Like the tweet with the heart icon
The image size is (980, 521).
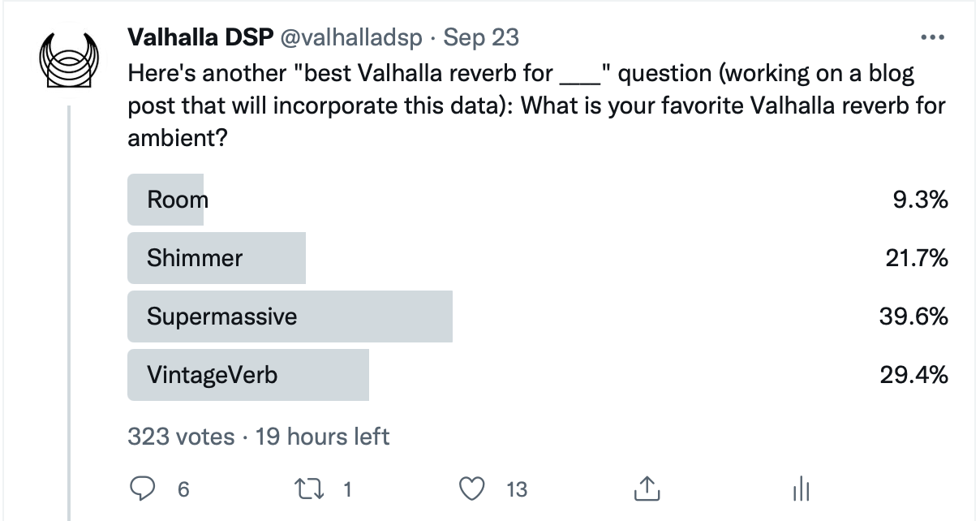pyautogui.click(x=472, y=489)
